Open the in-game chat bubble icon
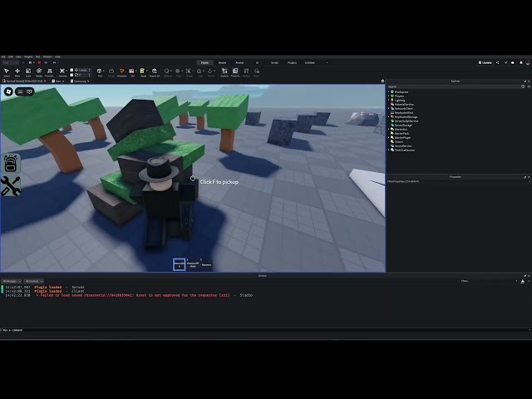Image resolution: width=532 pixels, height=399 pixels. tap(30, 91)
